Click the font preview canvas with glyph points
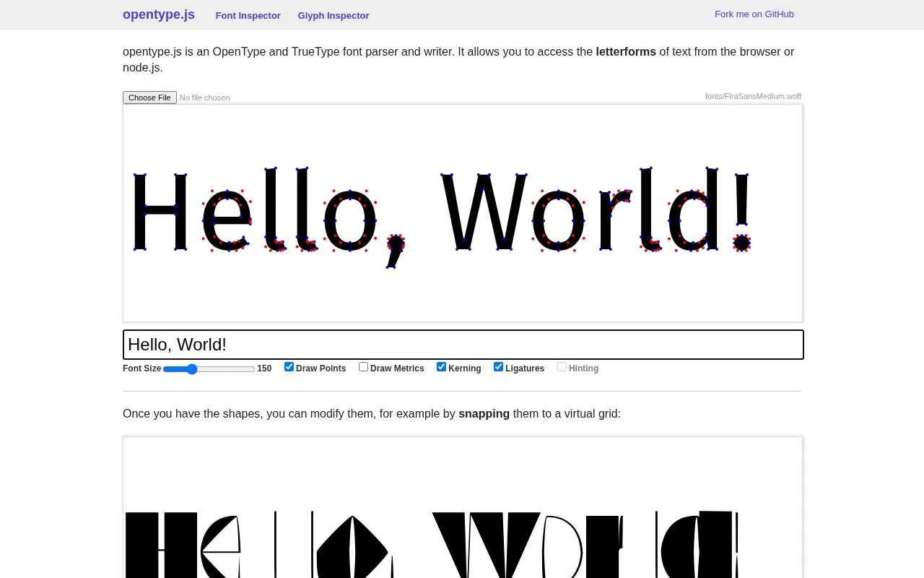This screenshot has width=924, height=578. click(x=463, y=213)
